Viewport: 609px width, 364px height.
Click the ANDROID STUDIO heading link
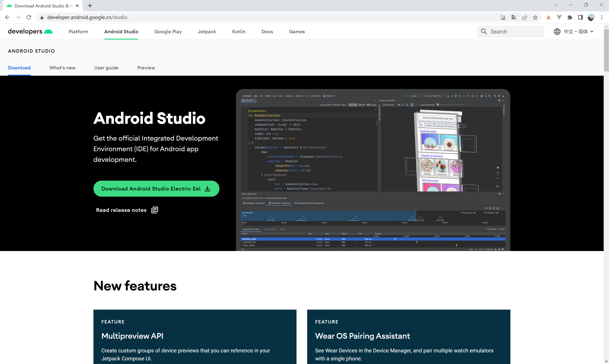31,51
